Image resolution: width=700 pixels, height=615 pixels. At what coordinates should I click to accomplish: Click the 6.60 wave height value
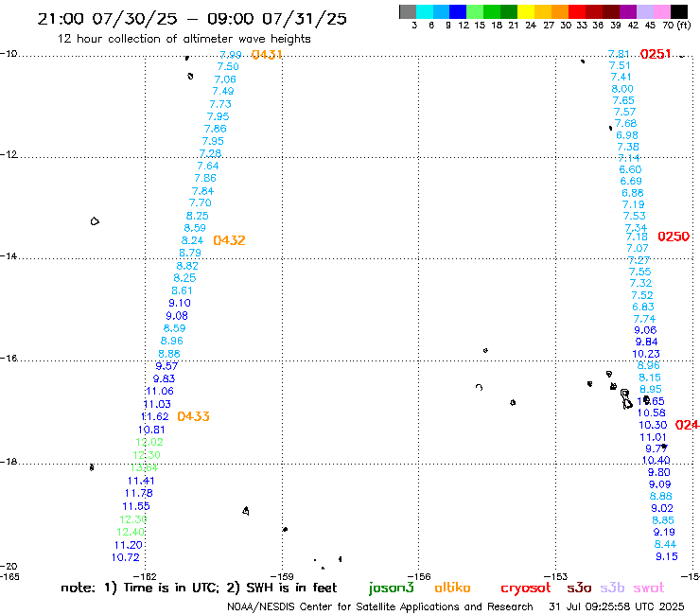pos(630,169)
